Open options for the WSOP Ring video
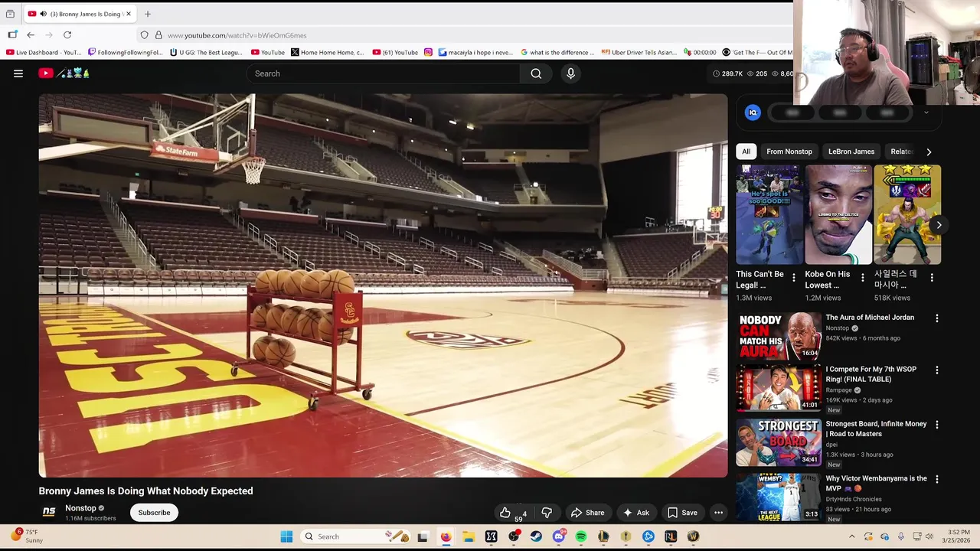The width and height of the screenshot is (980, 551). (x=936, y=370)
